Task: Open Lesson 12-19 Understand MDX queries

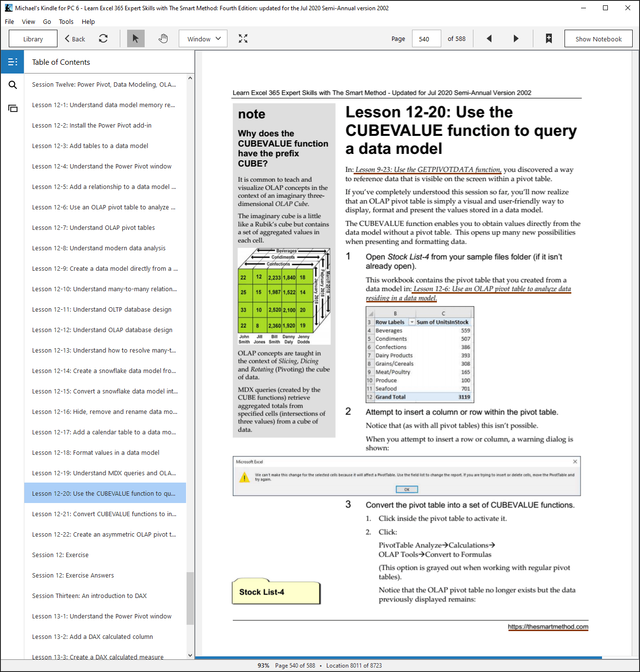Action: point(105,473)
